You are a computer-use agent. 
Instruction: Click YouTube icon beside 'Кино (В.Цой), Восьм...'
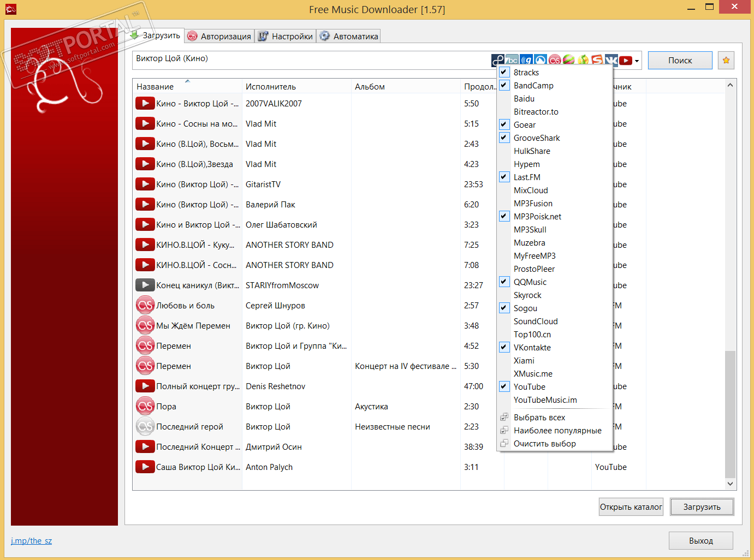(145, 144)
